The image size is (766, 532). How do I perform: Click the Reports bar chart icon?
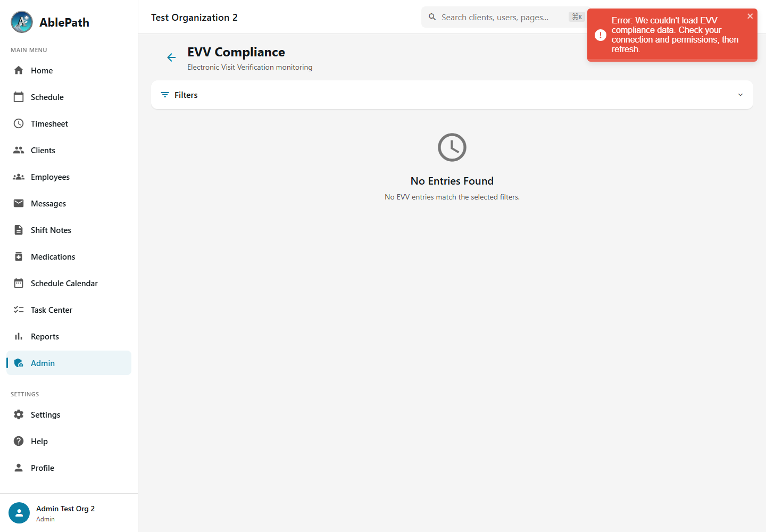[19, 336]
